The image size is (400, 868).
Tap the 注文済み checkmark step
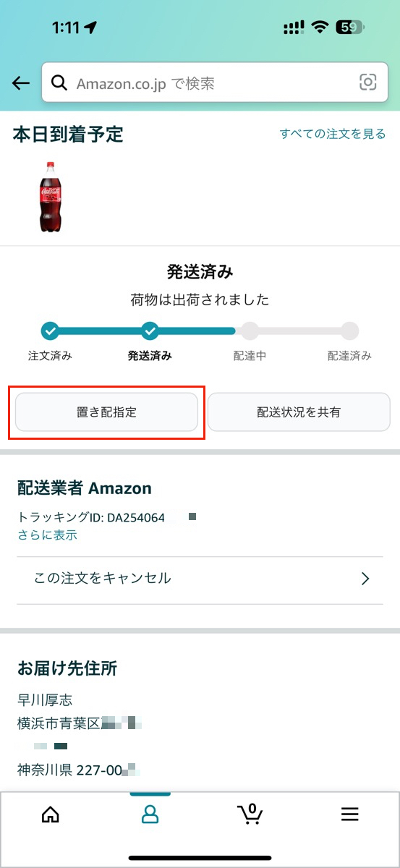[50, 331]
